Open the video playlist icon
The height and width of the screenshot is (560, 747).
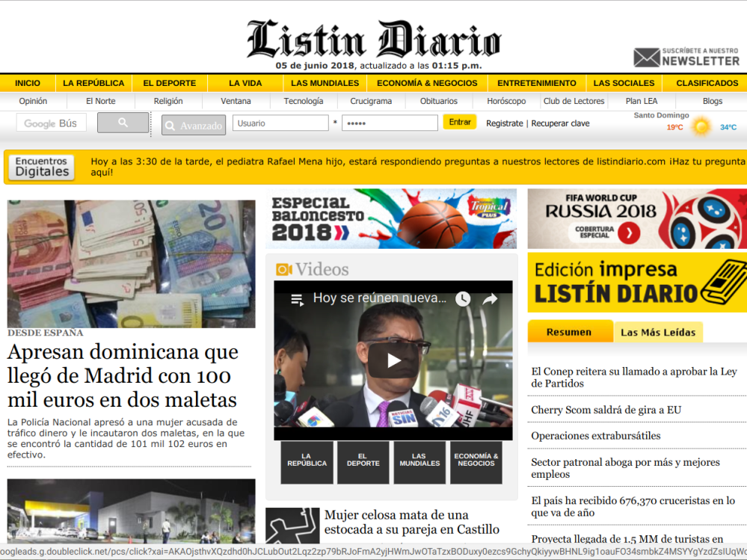297,299
